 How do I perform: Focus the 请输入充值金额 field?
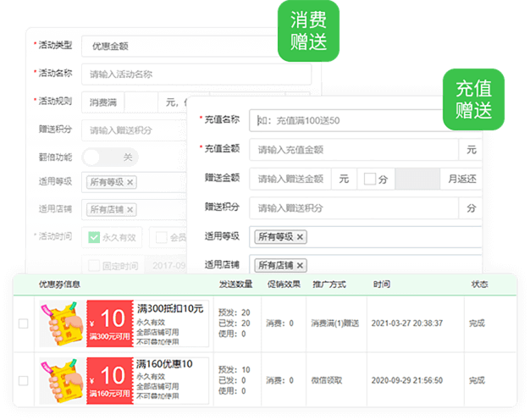coord(354,150)
